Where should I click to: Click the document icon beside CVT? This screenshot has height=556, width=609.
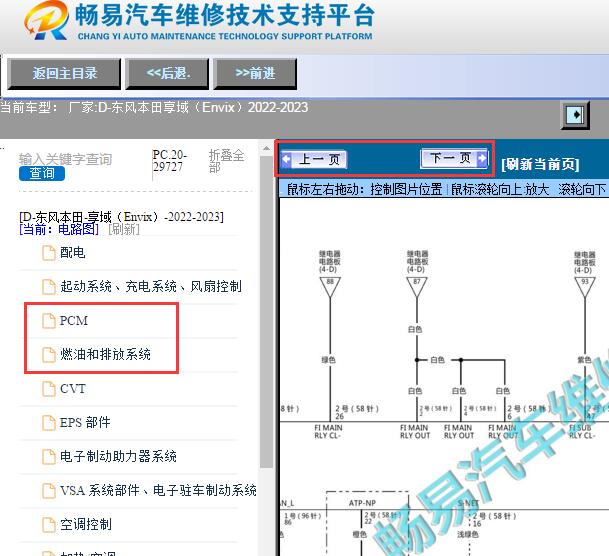click(x=49, y=389)
